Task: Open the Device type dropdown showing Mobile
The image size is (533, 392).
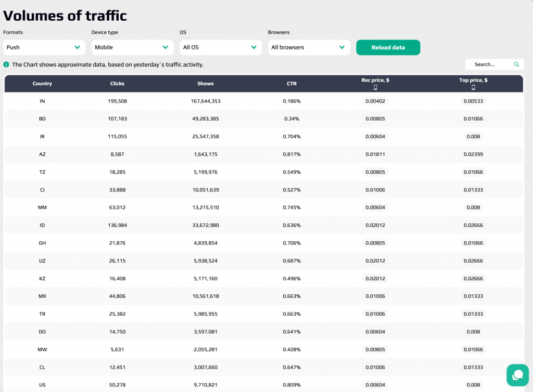Action: click(x=133, y=47)
